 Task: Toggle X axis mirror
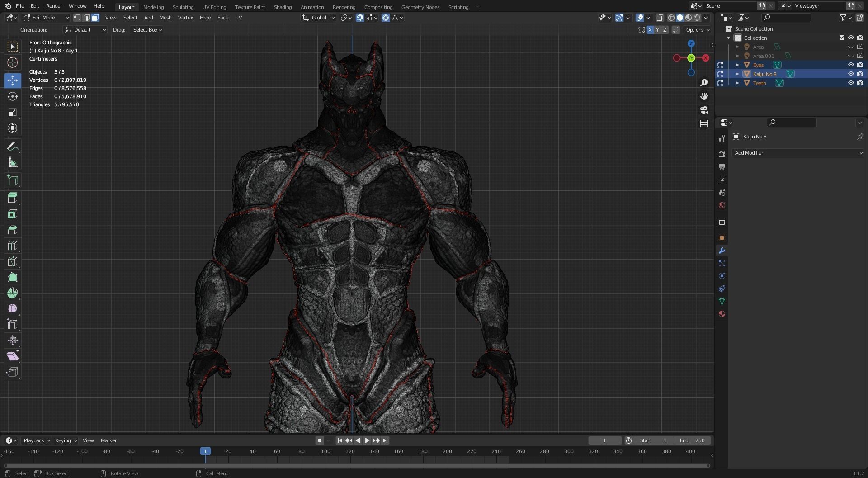[x=650, y=30]
